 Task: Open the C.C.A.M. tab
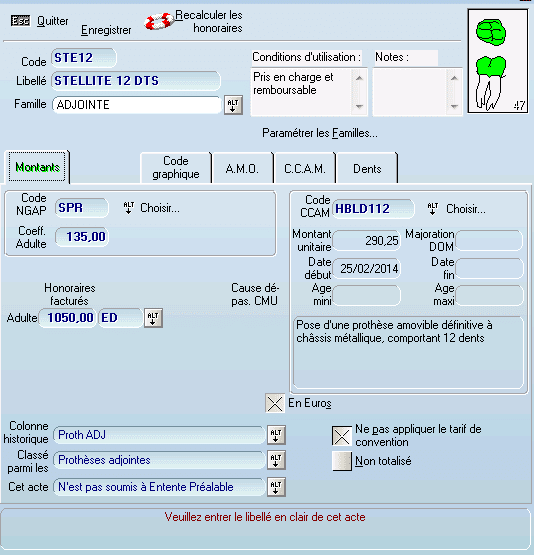click(305, 169)
